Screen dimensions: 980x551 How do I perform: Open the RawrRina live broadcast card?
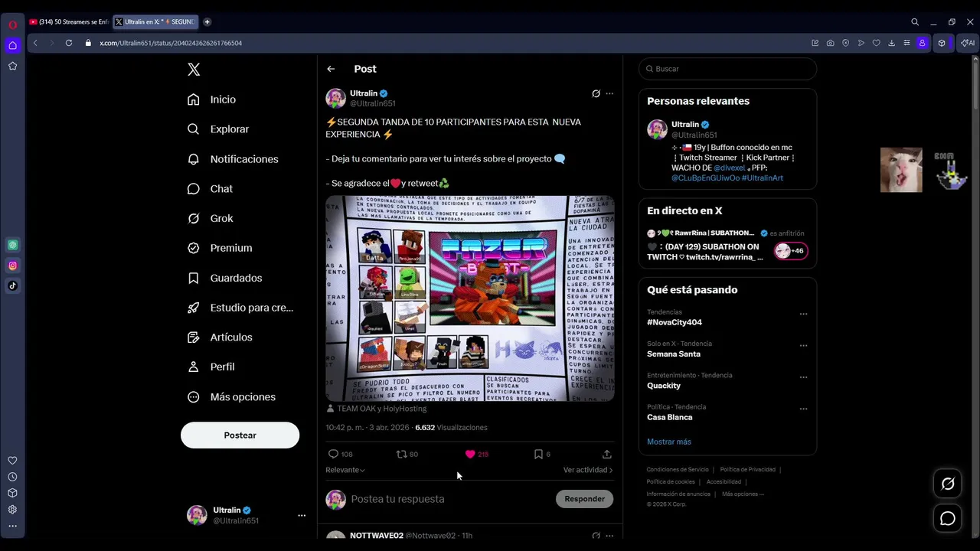point(727,246)
